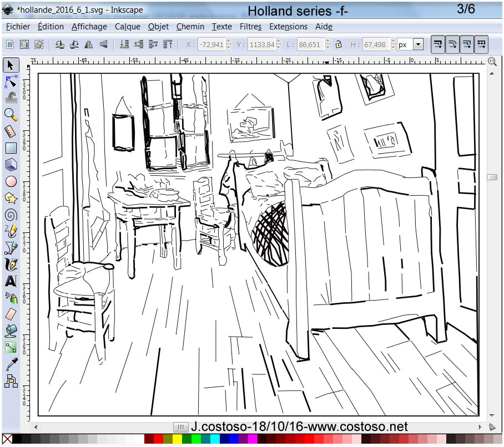Choose the Zoom magnifier tool
The width and height of the screenshot is (504, 447).
pyautogui.click(x=11, y=114)
